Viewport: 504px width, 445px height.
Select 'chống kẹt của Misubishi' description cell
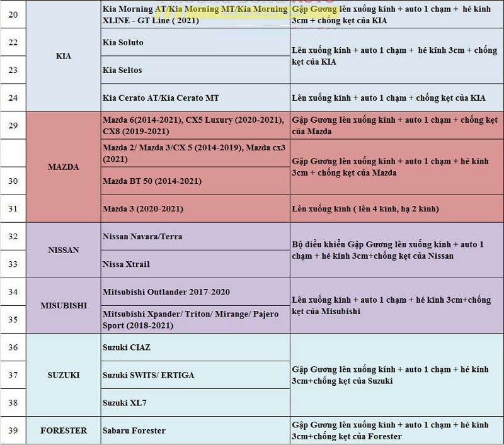point(397,305)
